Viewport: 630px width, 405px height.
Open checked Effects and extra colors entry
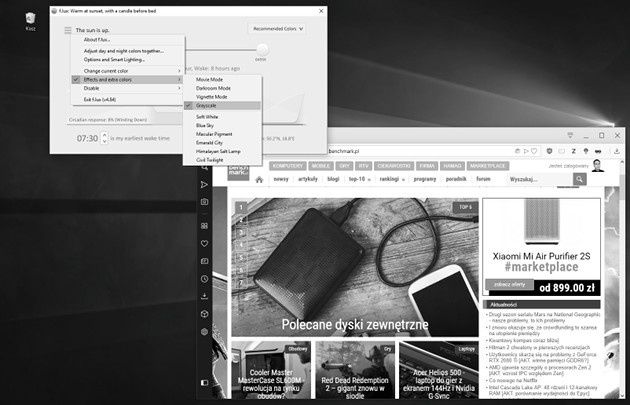127,80
